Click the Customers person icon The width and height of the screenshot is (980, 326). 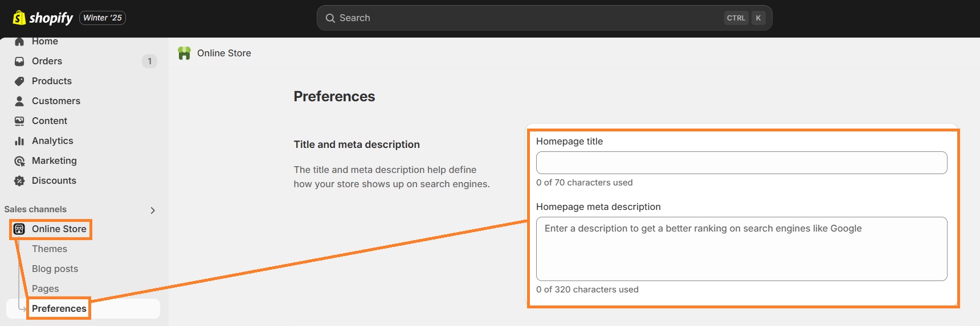[x=19, y=101]
